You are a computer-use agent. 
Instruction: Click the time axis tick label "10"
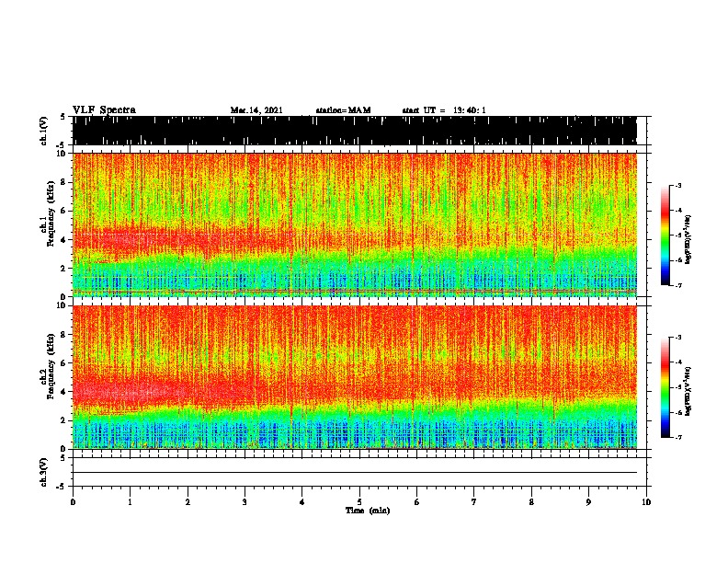(646, 502)
